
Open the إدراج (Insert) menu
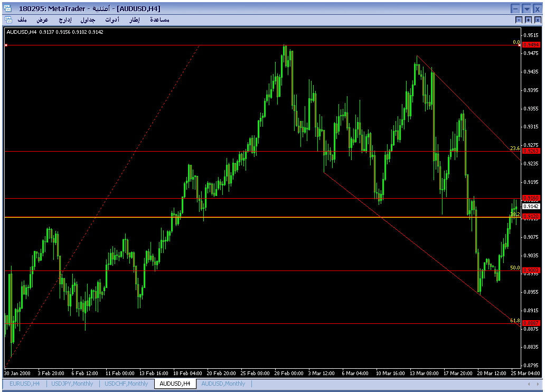[x=64, y=20]
